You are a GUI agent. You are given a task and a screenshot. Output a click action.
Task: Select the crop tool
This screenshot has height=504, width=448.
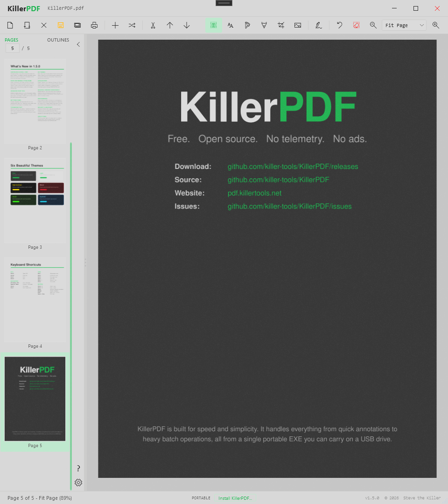[x=281, y=25]
